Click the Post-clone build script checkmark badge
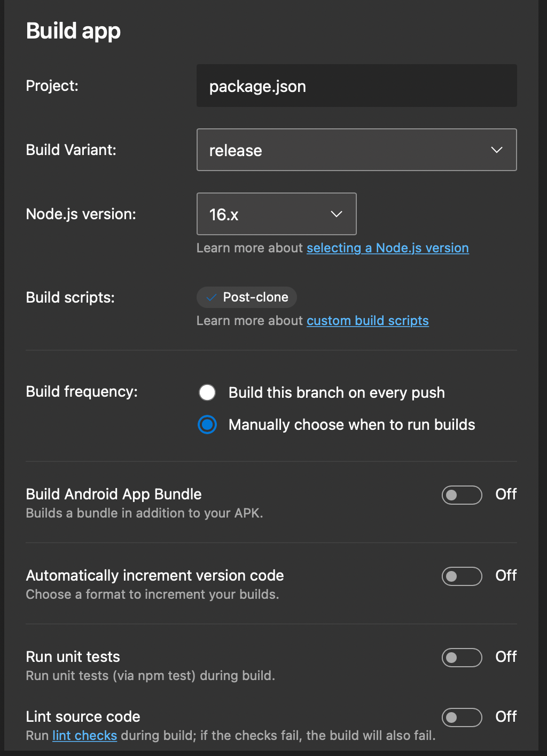 (x=210, y=297)
